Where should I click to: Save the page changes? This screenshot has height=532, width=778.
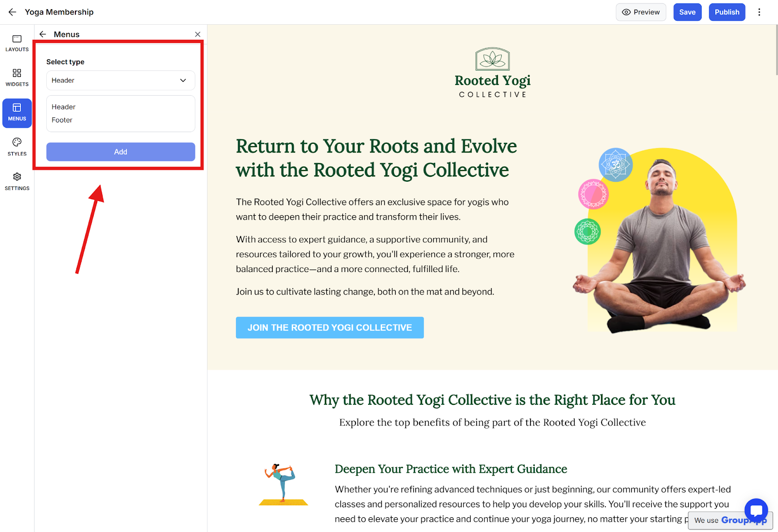(x=687, y=12)
